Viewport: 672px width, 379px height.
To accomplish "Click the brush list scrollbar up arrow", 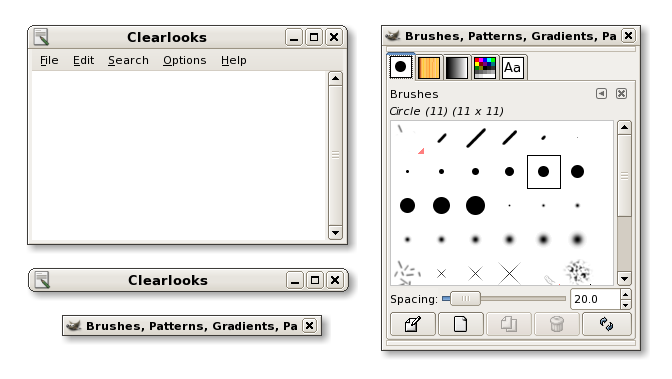I will [624, 127].
